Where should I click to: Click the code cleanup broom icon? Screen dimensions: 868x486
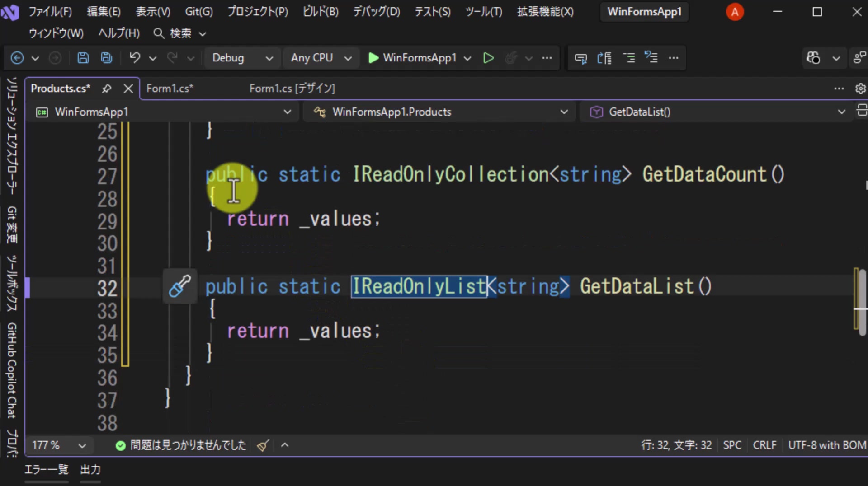[263, 445]
